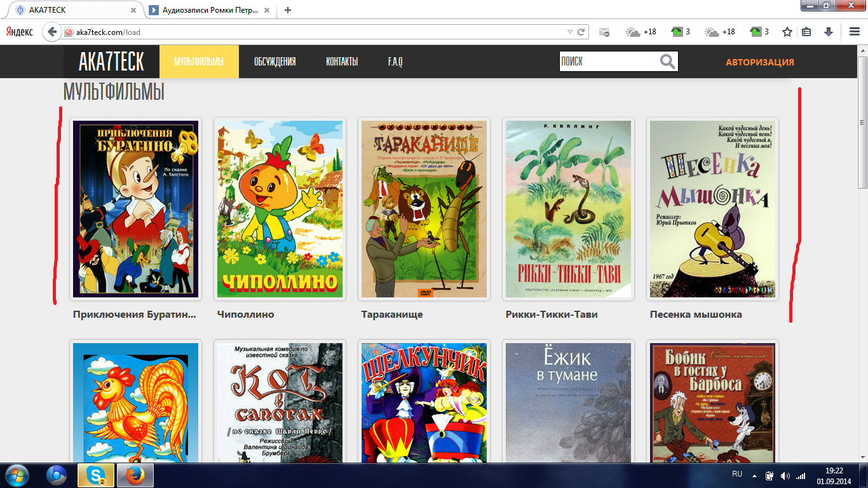The width and height of the screenshot is (868, 488).
Task: Click the Рикки-Тикки-Тави title link
Action: [552, 315]
